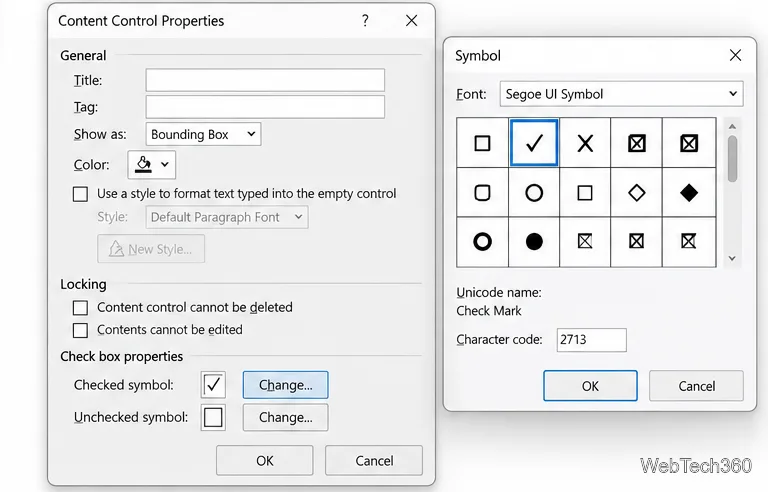Enable use a style to format text
The height and width of the screenshot is (492, 768).
(x=80, y=194)
